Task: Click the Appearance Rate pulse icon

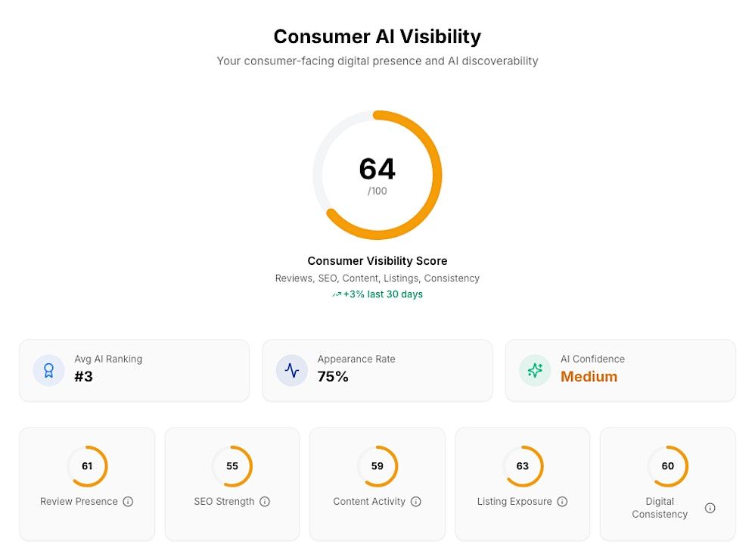Action: pyautogui.click(x=292, y=370)
